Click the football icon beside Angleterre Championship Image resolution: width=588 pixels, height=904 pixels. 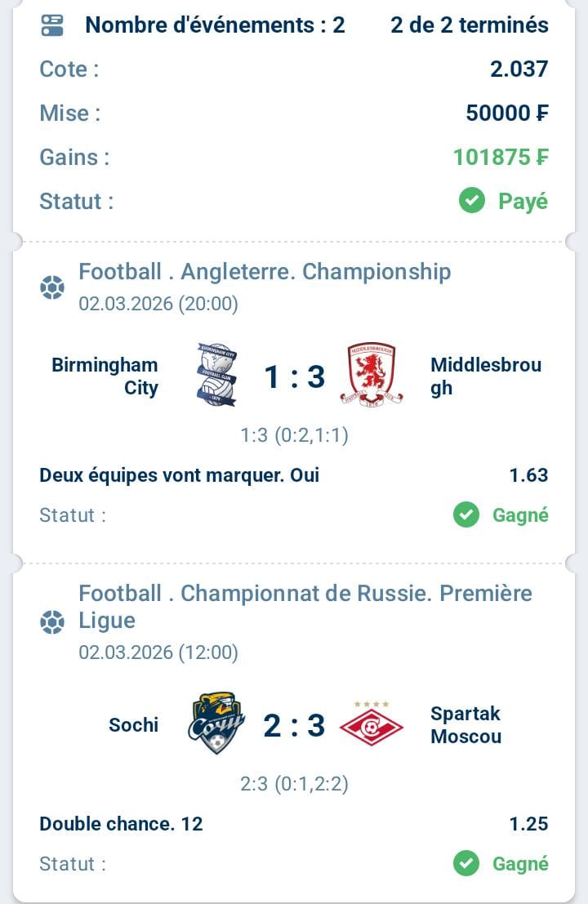click(x=52, y=287)
